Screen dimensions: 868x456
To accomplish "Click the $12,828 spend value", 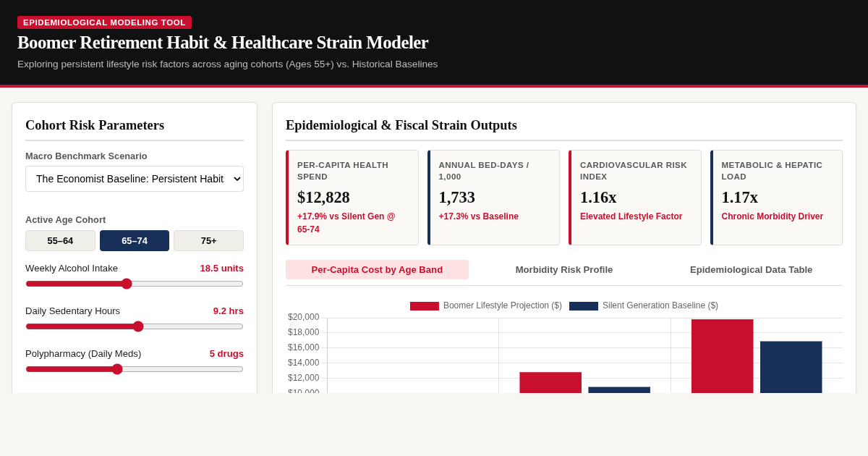I will pos(323,198).
